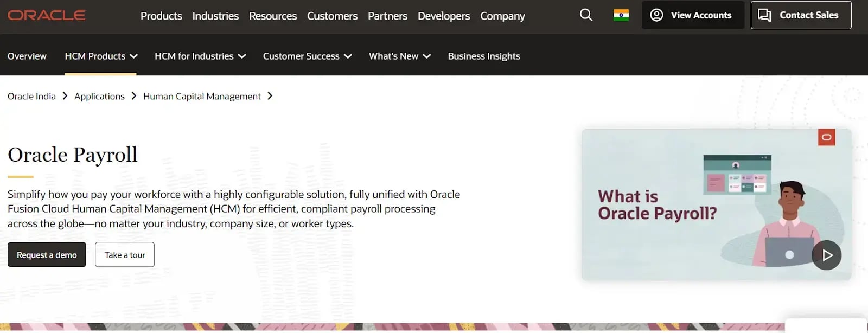The height and width of the screenshot is (333, 868).
Task: Click the View Accounts person icon
Action: coord(657,15)
